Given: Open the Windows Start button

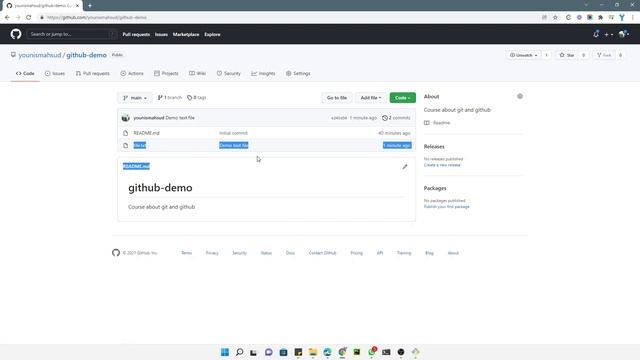Looking at the screenshot, I should 225,352.
